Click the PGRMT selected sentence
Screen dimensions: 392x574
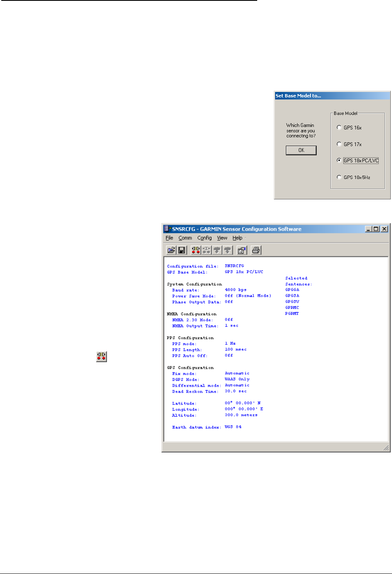(292, 313)
